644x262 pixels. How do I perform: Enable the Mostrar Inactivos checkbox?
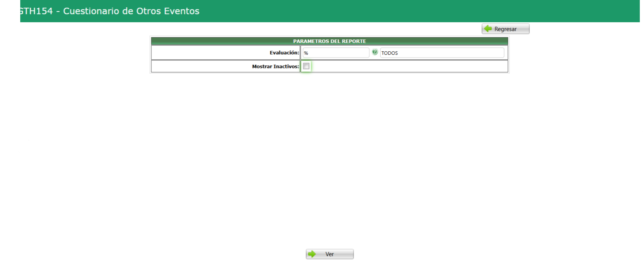click(x=306, y=66)
